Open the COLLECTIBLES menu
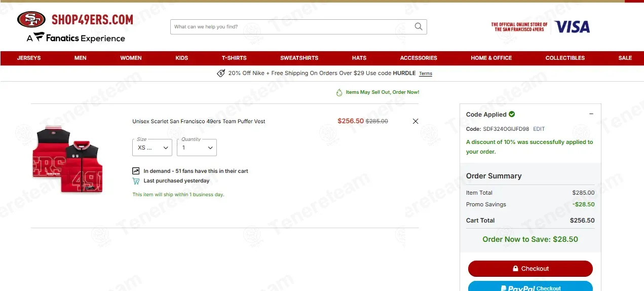644x291 pixels. (565, 58)
